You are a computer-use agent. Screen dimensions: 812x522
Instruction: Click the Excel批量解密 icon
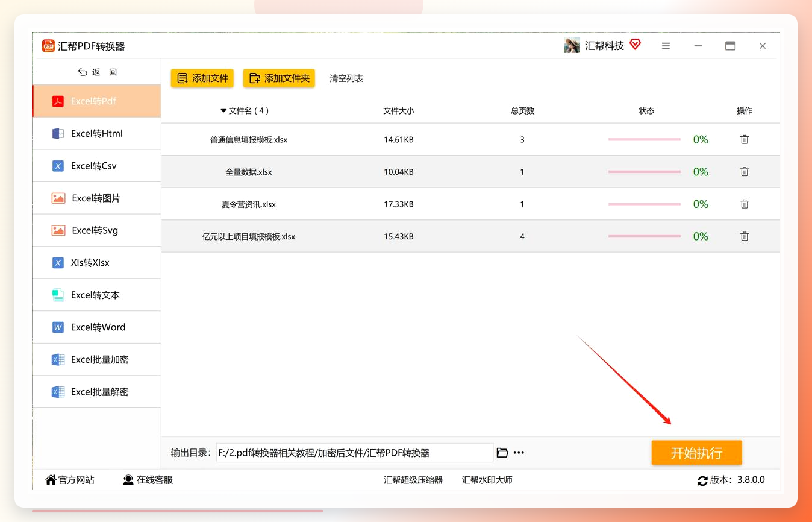(58, 392)
